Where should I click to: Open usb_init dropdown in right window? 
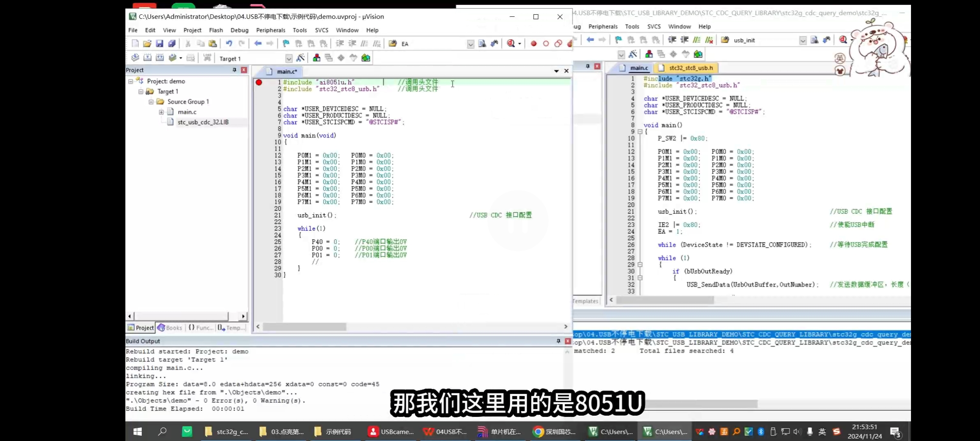[x=803, y=40]
